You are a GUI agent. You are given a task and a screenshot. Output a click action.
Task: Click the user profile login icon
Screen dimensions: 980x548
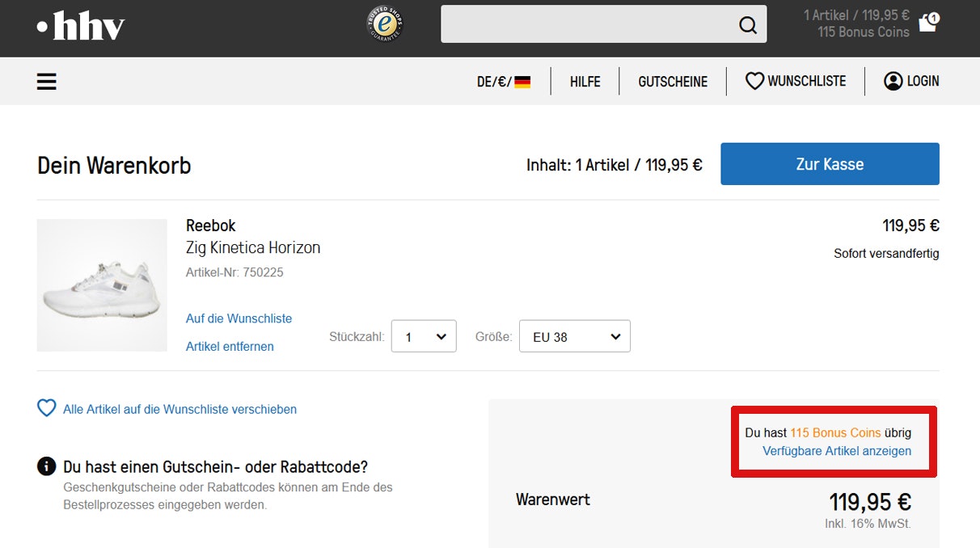[x=893, y=81]
